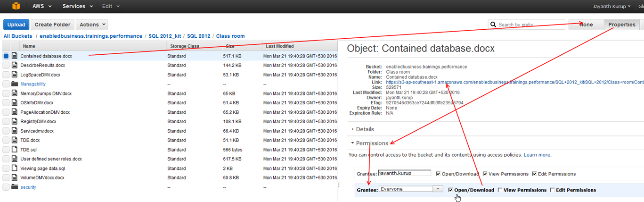Enable Edit Permissions for Everyone grantee
The width and height of the screenshot is (644, 202).
pyautogui.click(x=553, y=190)
